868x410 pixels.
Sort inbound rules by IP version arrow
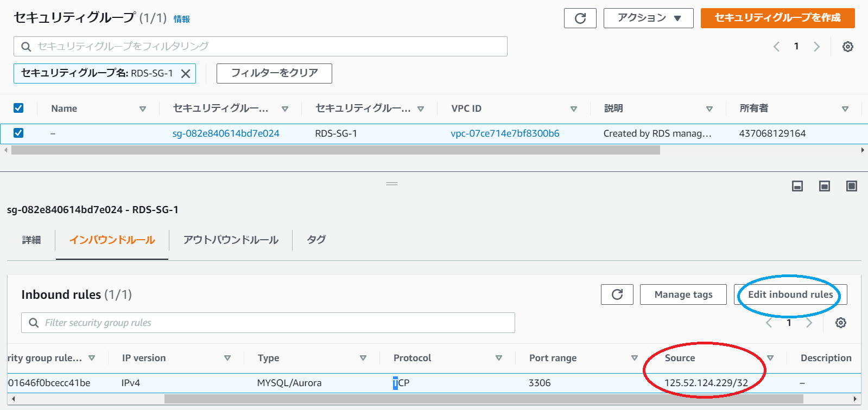point(227,358)
